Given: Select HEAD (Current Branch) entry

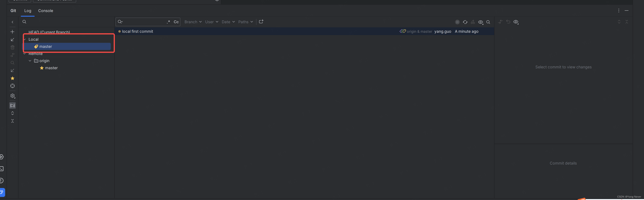Looking at the screenshot, I should tap(49, 32).
